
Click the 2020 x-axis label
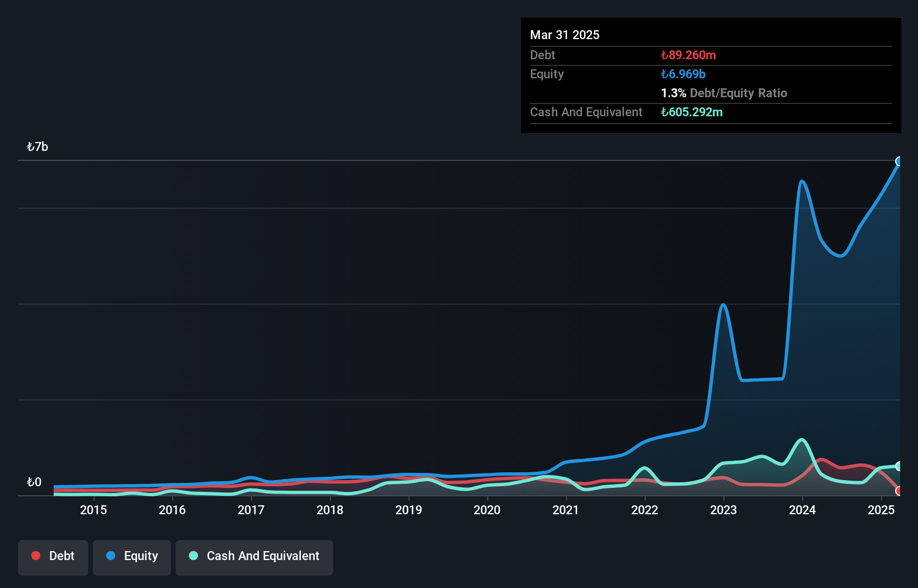pyautogui.click(x=487, y=510)
